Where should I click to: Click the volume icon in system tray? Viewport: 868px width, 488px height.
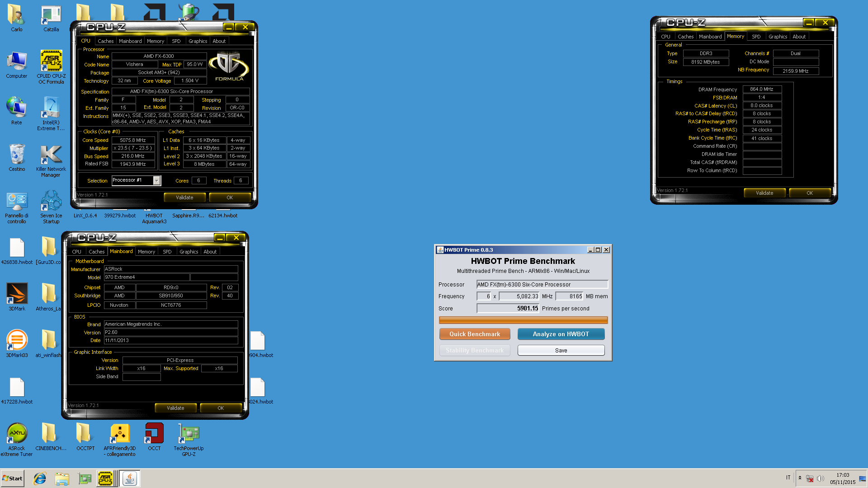821,479
